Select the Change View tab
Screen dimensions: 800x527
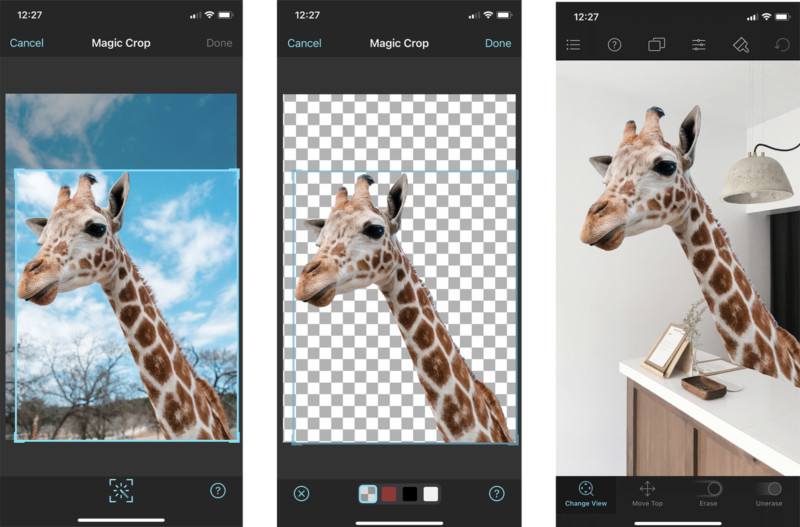586,492
